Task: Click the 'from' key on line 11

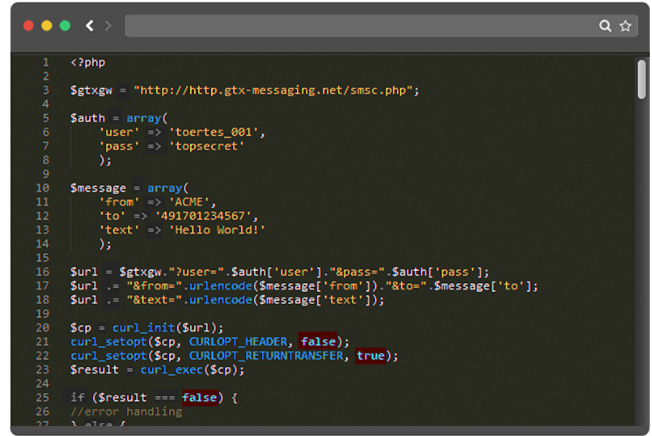Action: click(119, 202)
